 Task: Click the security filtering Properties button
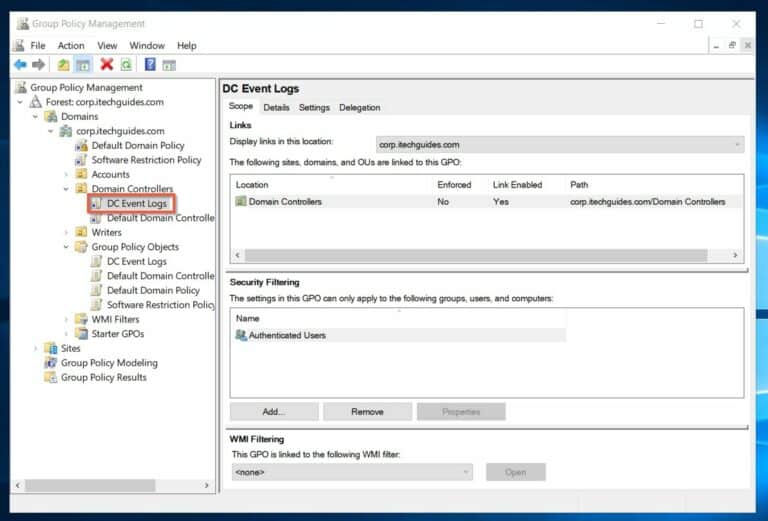pyautogui.click(x=461, y=411)
